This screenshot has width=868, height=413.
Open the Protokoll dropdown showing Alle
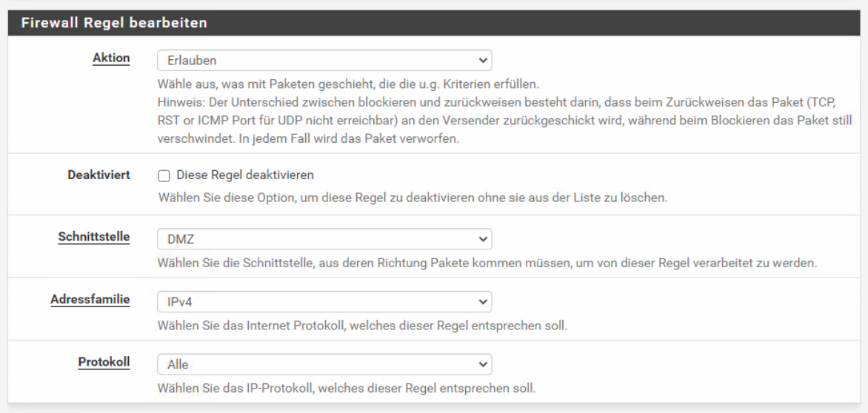pyautogui.click(x=324, y=364)
